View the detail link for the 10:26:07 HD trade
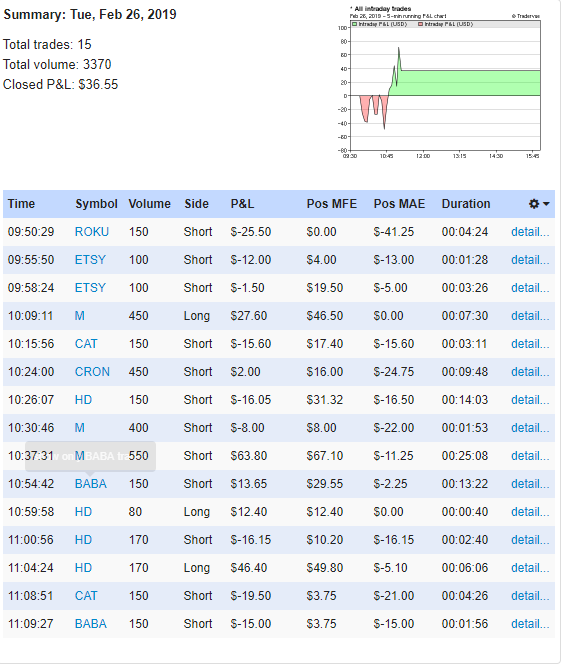The width and height of the screenshot is (563, 666). 530,400
